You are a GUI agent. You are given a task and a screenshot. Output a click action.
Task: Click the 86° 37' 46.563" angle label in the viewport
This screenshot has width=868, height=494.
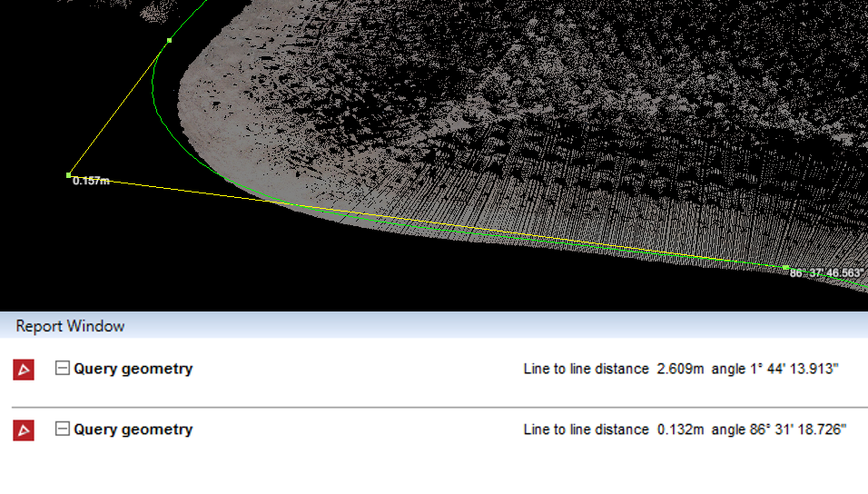coord(826,273)
